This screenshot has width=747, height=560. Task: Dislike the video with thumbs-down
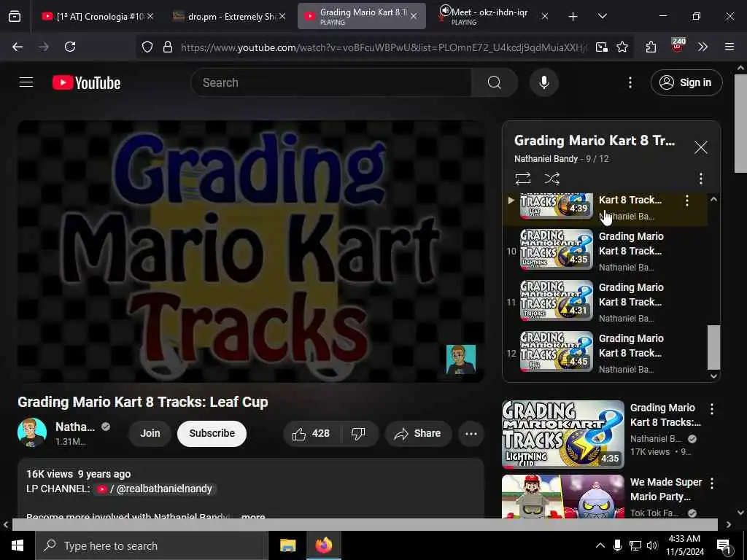[x=358, y=433]
